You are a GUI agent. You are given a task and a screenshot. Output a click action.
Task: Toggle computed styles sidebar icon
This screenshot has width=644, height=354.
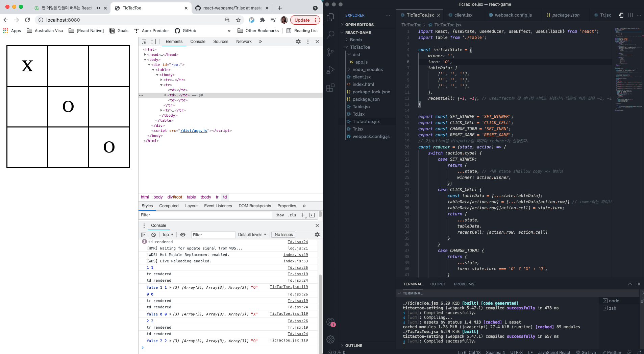point(312,215)
